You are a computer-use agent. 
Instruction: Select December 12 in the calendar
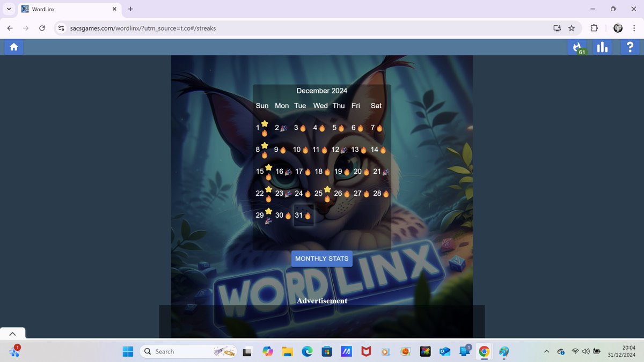tap(340, 150)
